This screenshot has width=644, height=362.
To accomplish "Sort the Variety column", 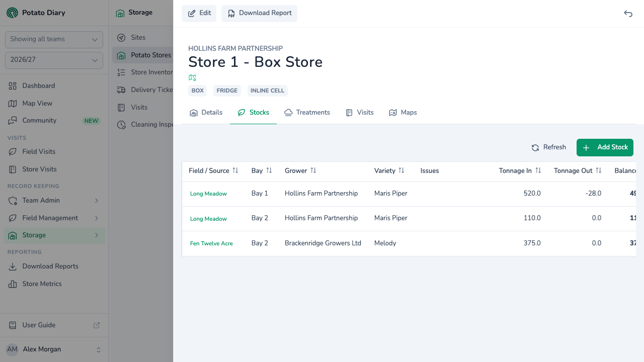I will pos(401,170).
